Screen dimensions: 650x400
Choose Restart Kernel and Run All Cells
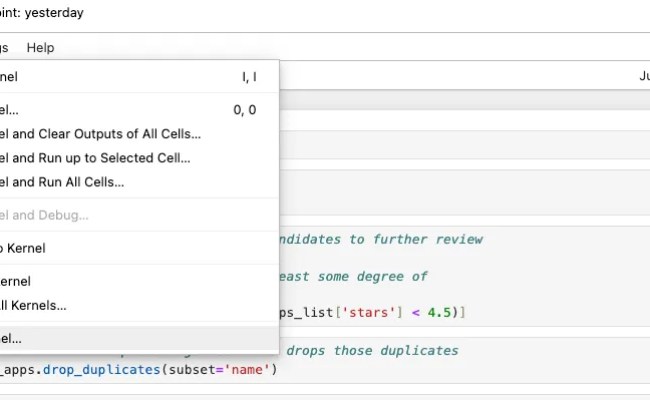[139, 182]
